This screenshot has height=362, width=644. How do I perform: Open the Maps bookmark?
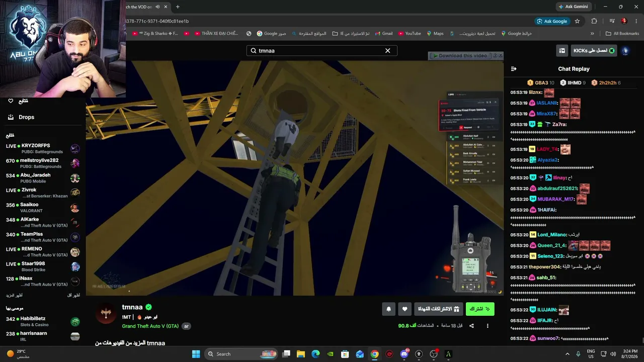(x=435, y=34)
